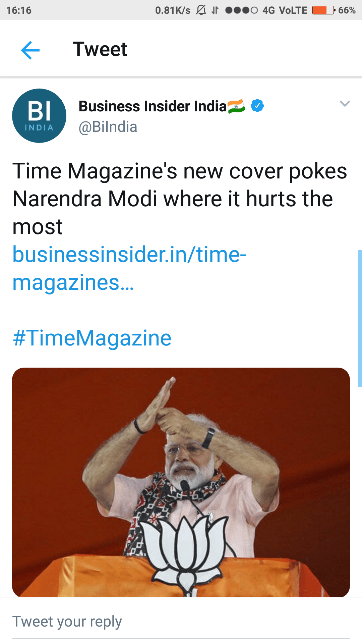Tap the blue verified badge
Viewport: 362px width, 644px height.
[x=257, y=106]
